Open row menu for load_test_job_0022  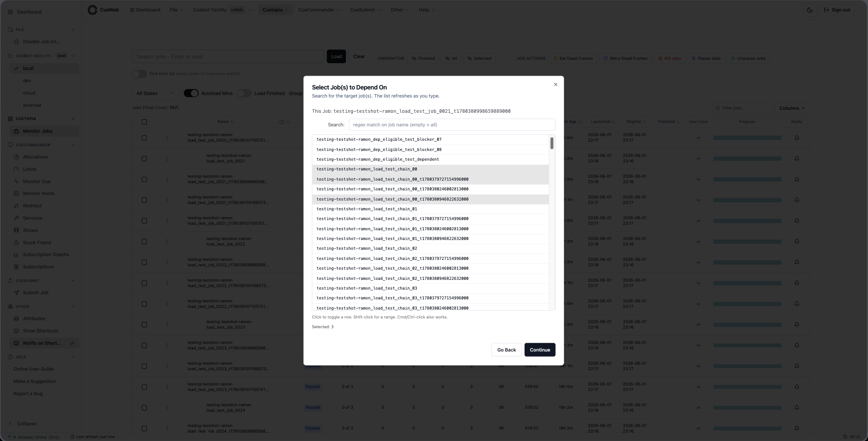167,242
